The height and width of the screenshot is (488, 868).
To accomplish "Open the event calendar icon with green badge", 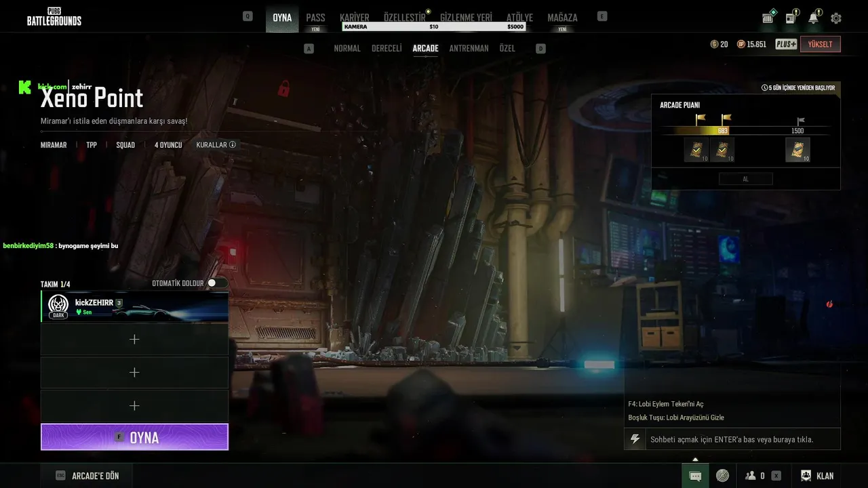I will [x=768, y=18].
